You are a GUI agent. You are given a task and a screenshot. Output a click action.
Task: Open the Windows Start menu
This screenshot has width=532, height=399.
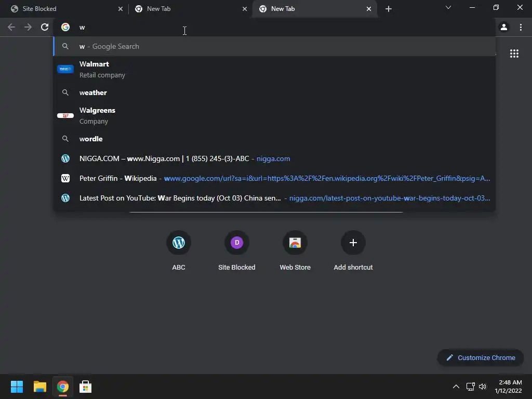[17, 387]
